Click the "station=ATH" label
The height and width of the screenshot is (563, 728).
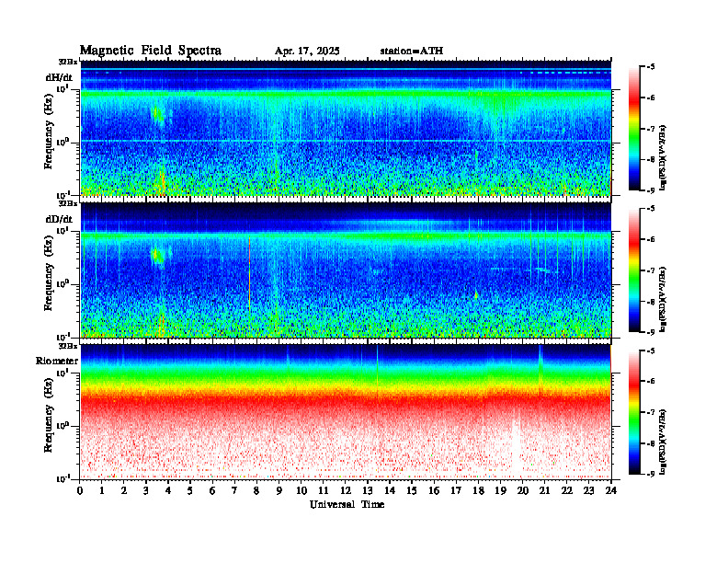pos(412,52)
